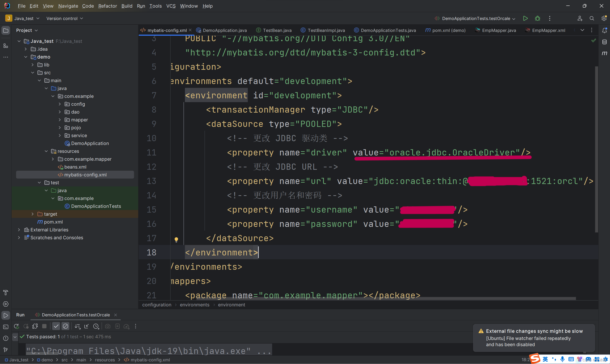Toggle Show Passed tests checkmark
Viewport: 610px width, 364px height.
tap(56, 326)
